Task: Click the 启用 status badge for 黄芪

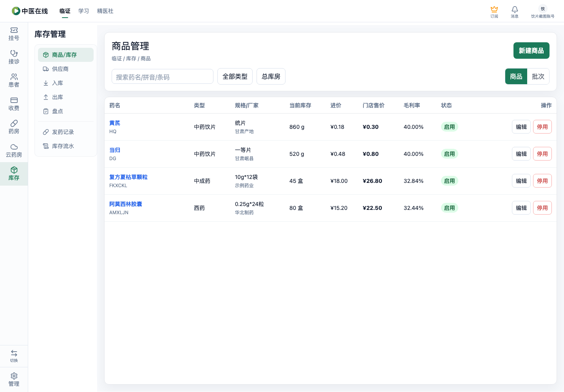Action: click(450, 127)
